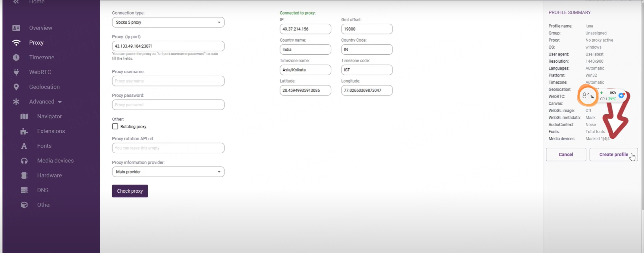The height and width of the screenshot is (253, 644).
Task: Collapse the Advanced section arrow
Action: tap(60, 102)
